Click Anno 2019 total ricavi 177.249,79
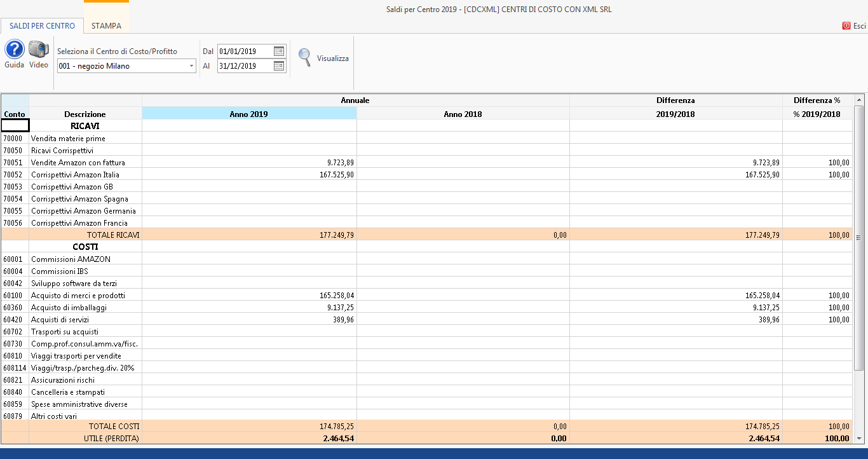Screen dimensions: 868x459 point(337,235)
